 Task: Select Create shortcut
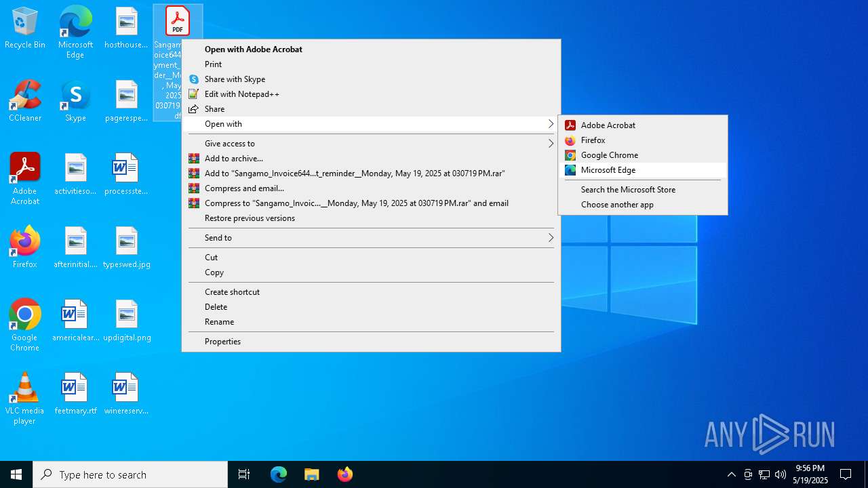[x=371, y=292]
